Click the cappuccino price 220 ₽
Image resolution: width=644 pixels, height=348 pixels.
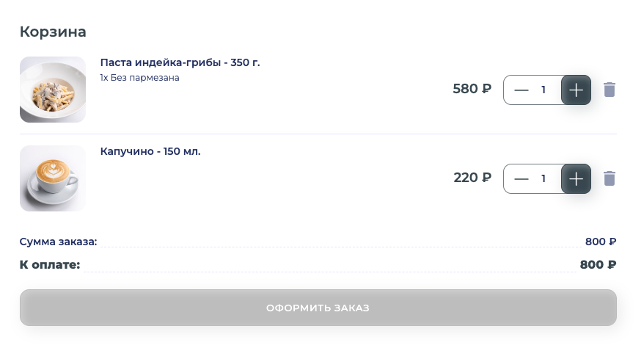pos(472,178)
